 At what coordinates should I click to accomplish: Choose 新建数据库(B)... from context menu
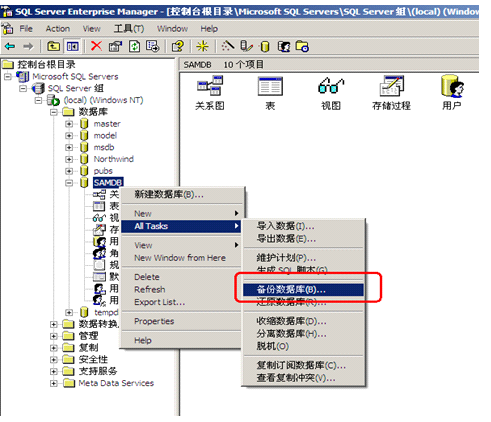[x=182, y=194]
